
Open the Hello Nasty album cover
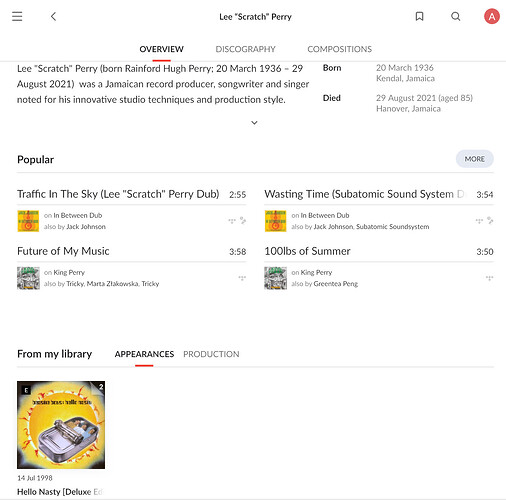pos(61,425)
